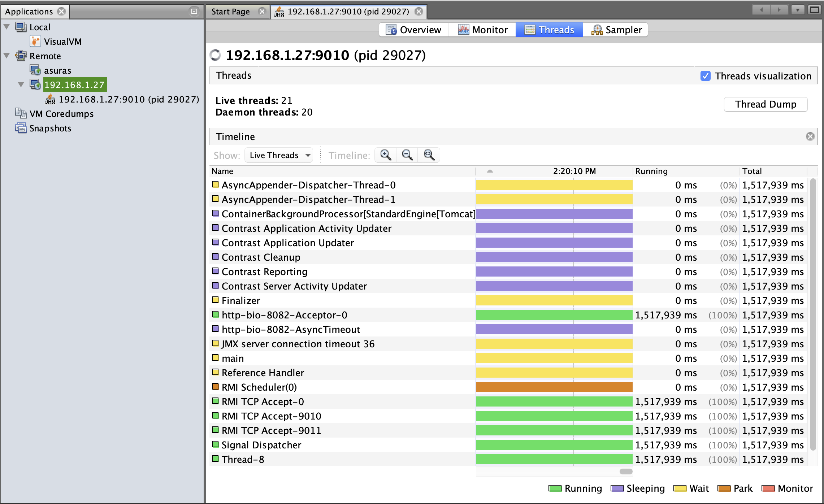Click the timeline zoom out icon

407,155
